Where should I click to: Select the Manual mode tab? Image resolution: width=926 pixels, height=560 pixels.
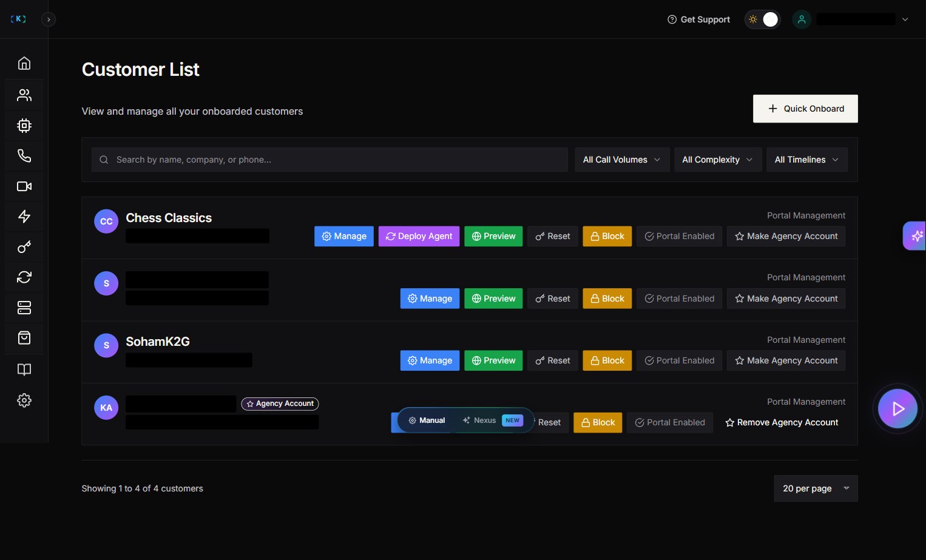(x=427, y=420)
